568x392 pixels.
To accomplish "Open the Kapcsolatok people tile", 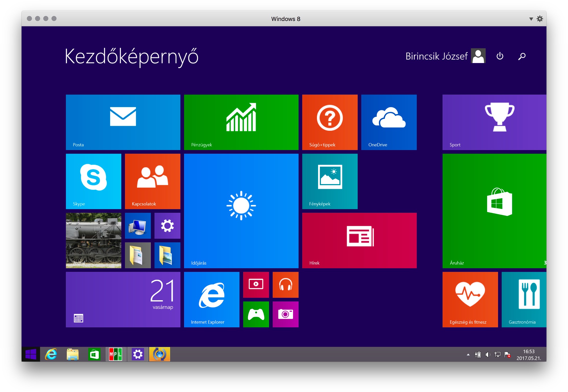I will (x=153, y=181).
